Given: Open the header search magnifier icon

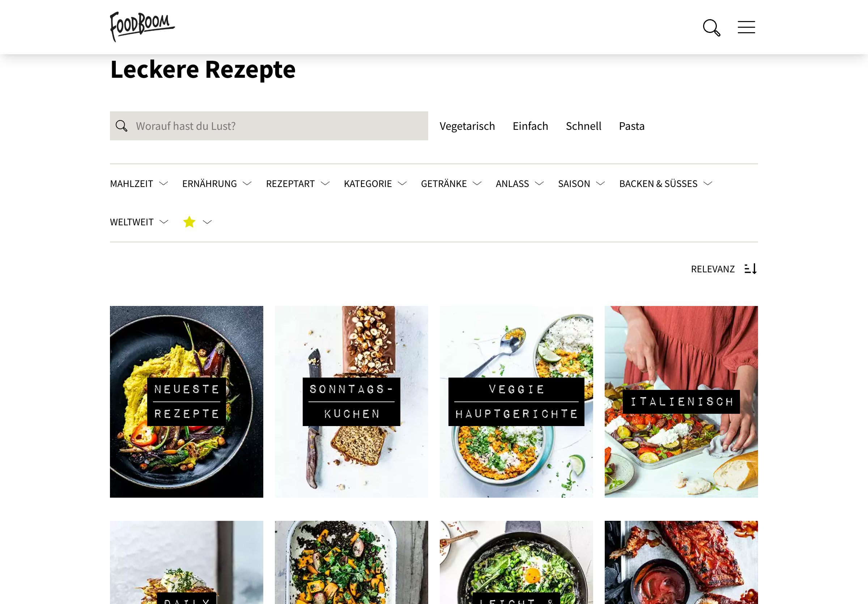Looking at the screenshot, I should click(x=711, y=27).
